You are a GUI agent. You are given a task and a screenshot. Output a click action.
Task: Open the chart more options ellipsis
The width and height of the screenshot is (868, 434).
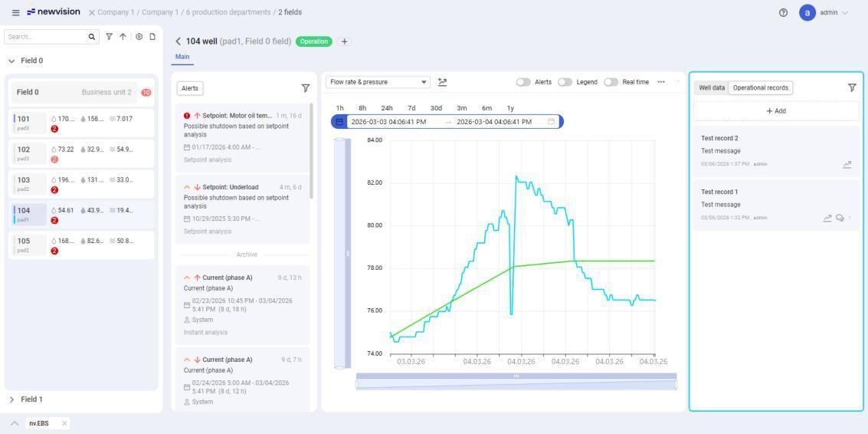pyautogui.click(x=661, y=82)
